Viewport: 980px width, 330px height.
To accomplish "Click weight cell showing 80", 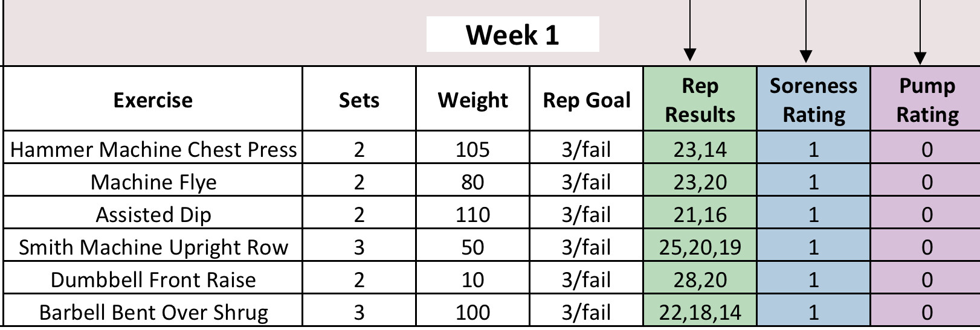I will pyautogui.click(x=472, y=182).
